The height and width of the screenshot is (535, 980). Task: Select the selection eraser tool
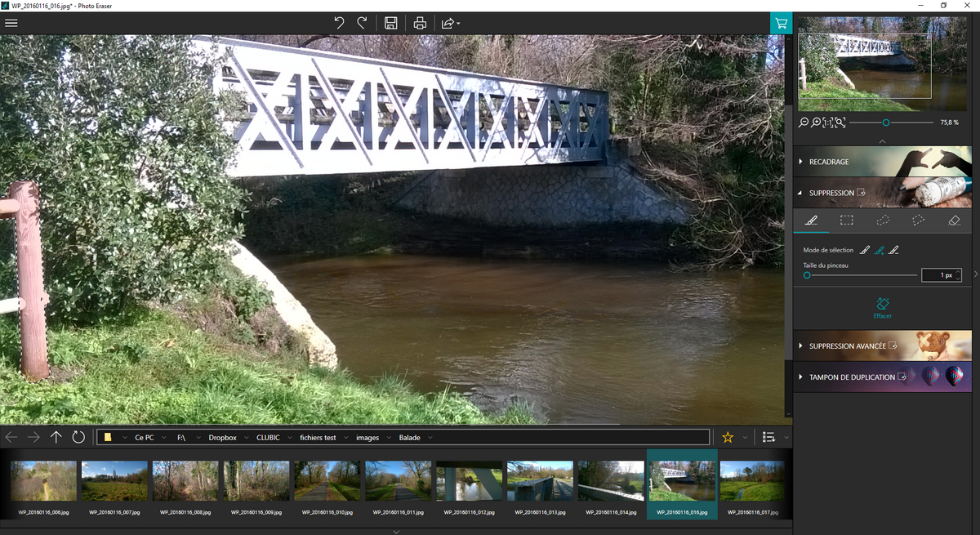point(953,221)
